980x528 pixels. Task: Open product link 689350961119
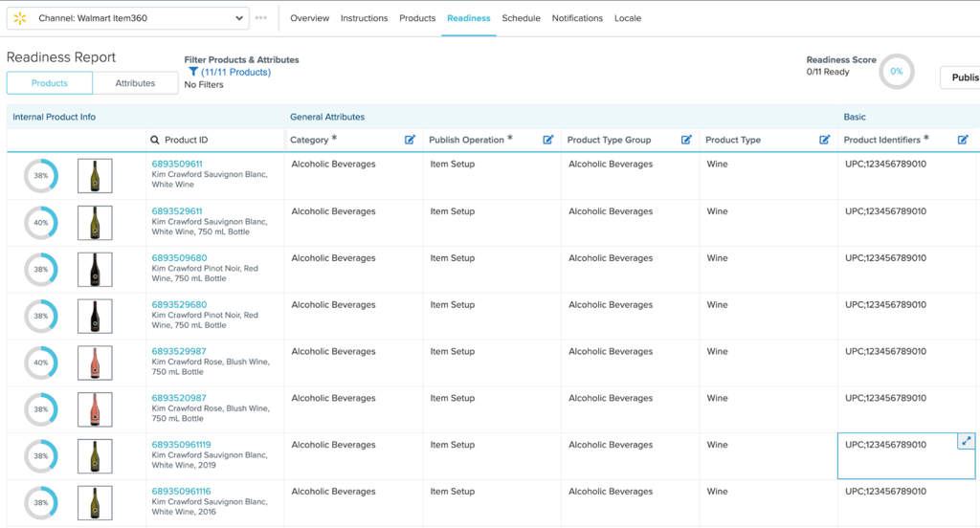point(181,444)
